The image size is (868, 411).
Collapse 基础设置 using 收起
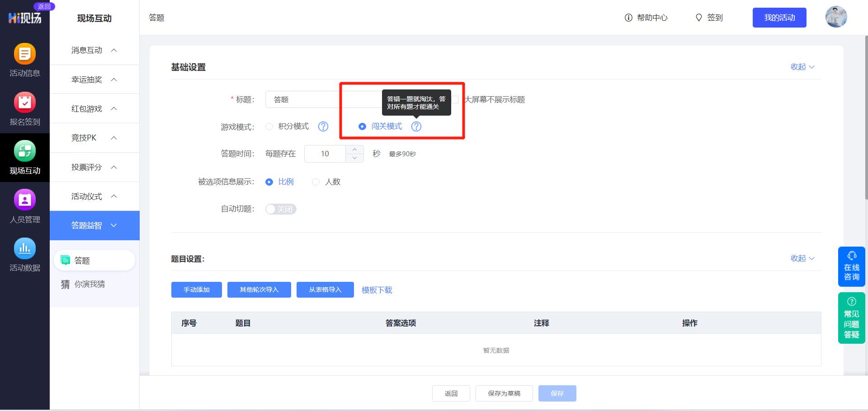click(x=802, y=66)
